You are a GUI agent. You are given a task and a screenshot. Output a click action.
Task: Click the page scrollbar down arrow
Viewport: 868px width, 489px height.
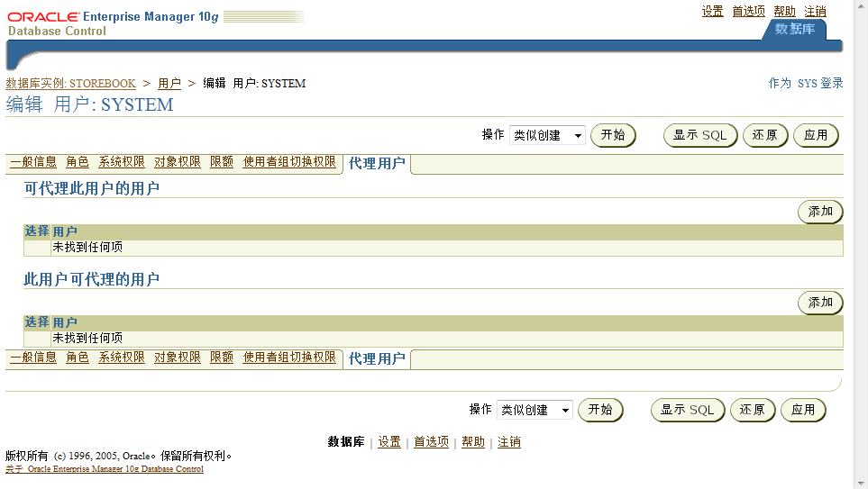862,483
